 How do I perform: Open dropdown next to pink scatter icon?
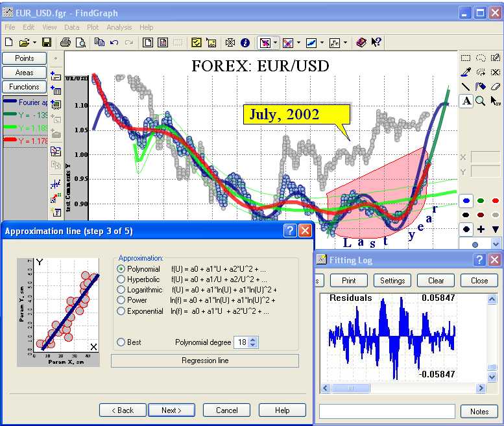pyautogui.click(x=275, y=42)
